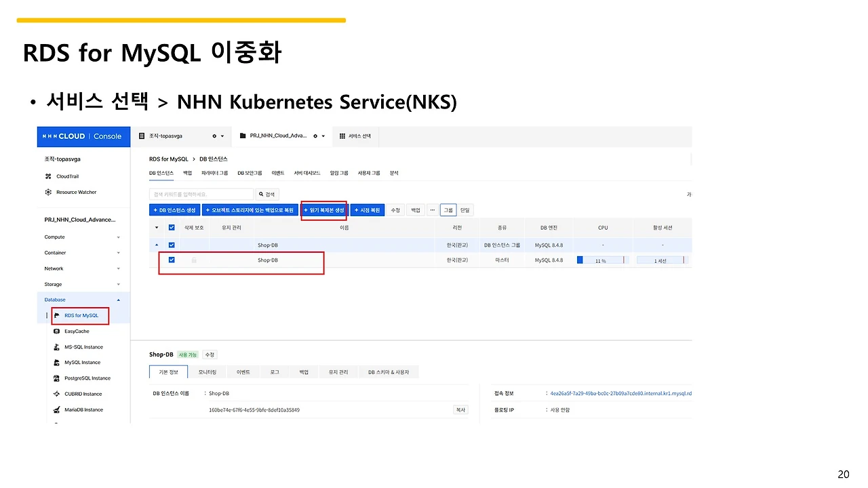The width and height of the screenshot is (868, 488).
Task: Click RDS for MySQL breadcrumb text
Action: pyautogui.click(x=169, y=159)
